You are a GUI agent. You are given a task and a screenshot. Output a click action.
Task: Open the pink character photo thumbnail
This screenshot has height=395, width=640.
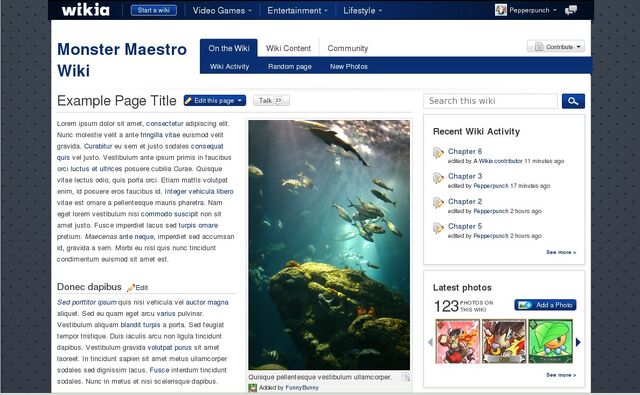tap(458, 342)
